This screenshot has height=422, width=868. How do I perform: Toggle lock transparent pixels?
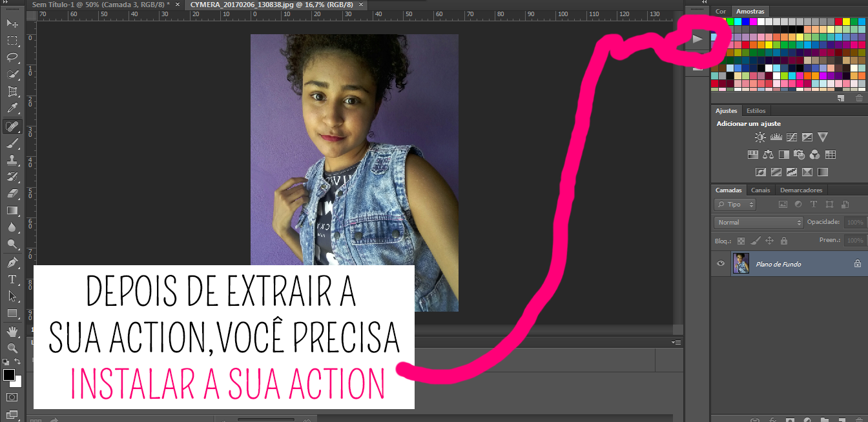741,241
